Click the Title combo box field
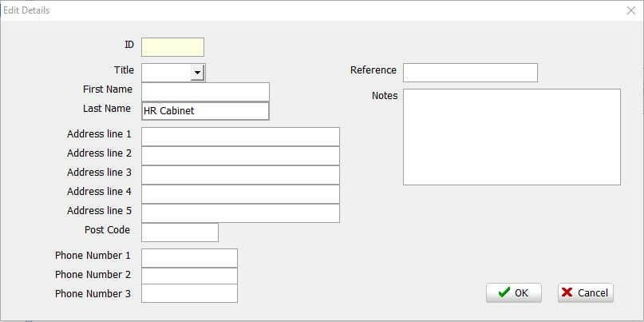The image size is (644, 322). point(166,73)
